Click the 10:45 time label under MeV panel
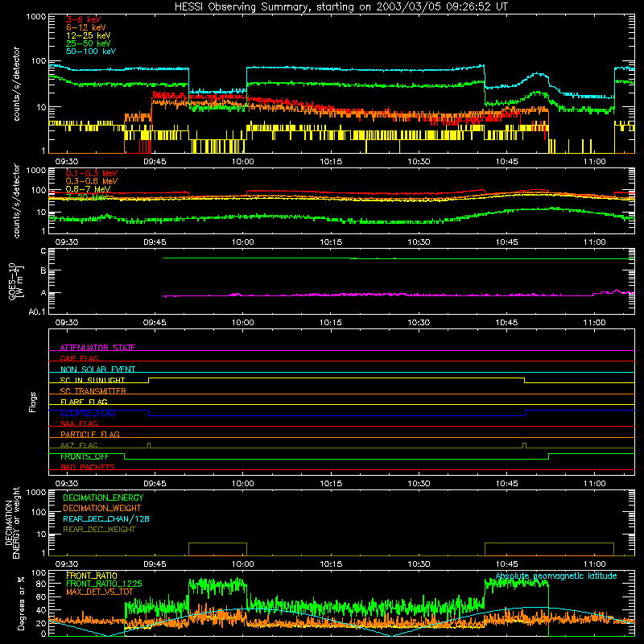The image size is (644, 644). [506, 242]
